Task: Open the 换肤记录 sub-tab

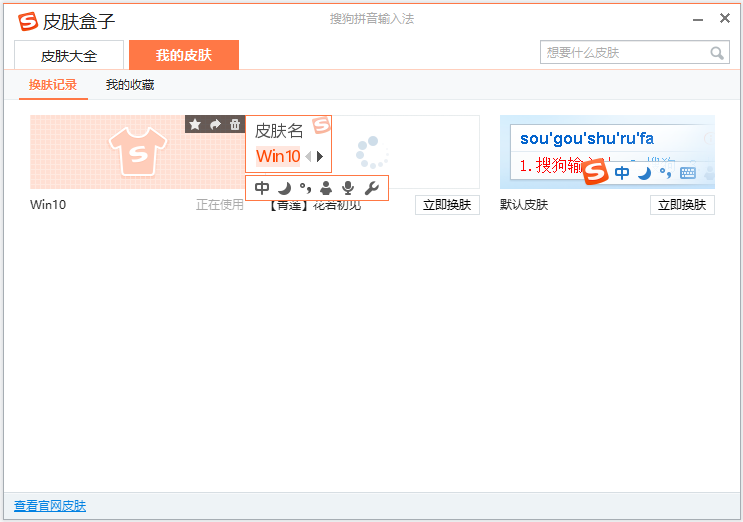Action: pos(53,85)
